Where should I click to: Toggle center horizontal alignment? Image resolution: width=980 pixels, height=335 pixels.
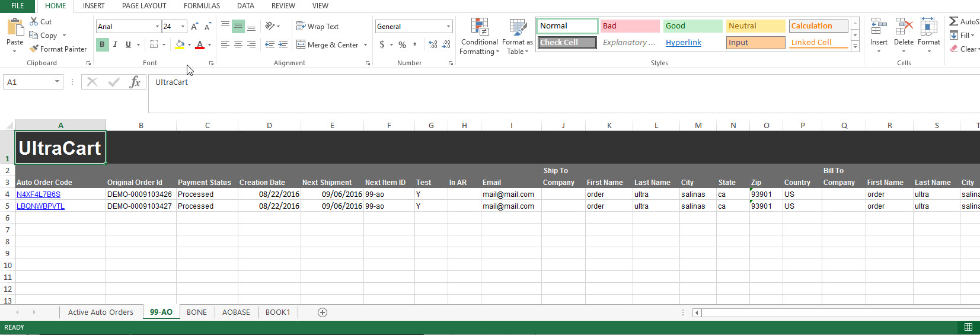pos(238,44)
